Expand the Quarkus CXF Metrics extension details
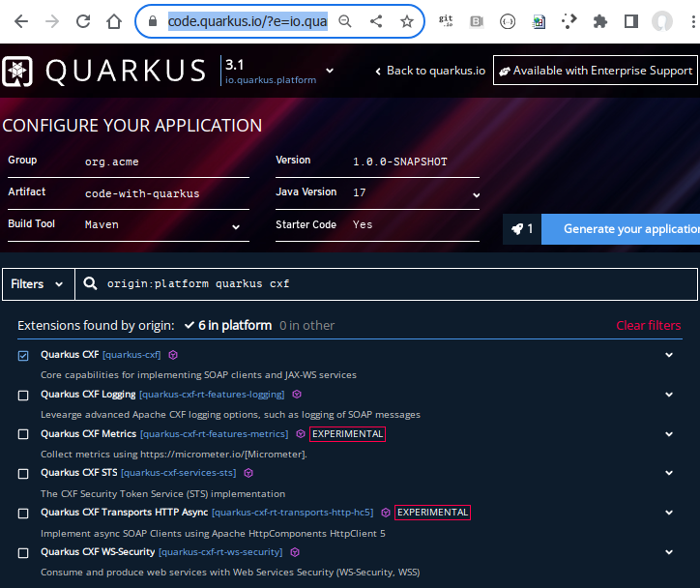 click(668, 434)
